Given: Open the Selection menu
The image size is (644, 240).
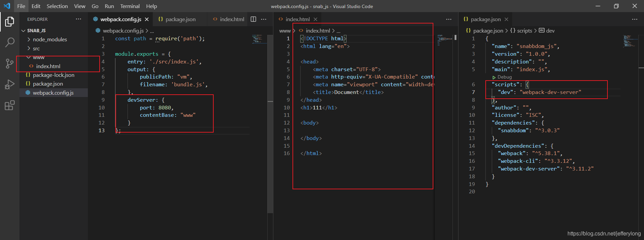Looking at the screenshot, I should click(57, 6).
